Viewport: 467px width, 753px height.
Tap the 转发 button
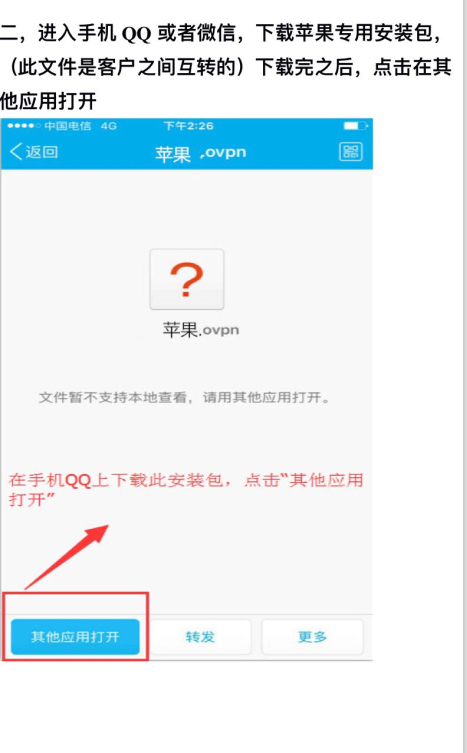[200, 637]
